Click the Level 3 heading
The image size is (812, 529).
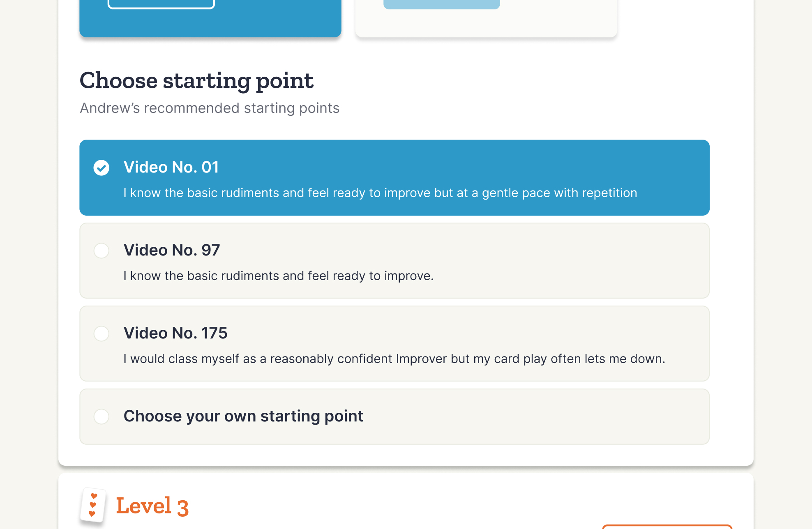pyautogui.click(x=153, y=506)
